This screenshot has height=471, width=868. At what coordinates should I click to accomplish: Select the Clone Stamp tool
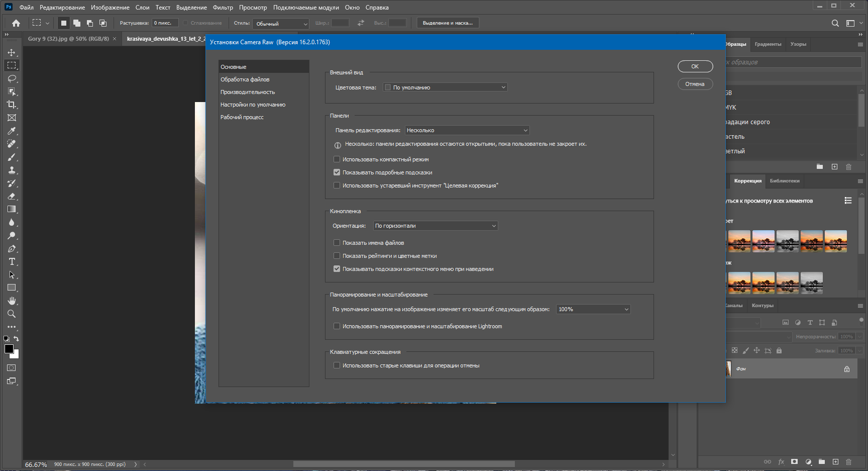[x=12, y=170]
